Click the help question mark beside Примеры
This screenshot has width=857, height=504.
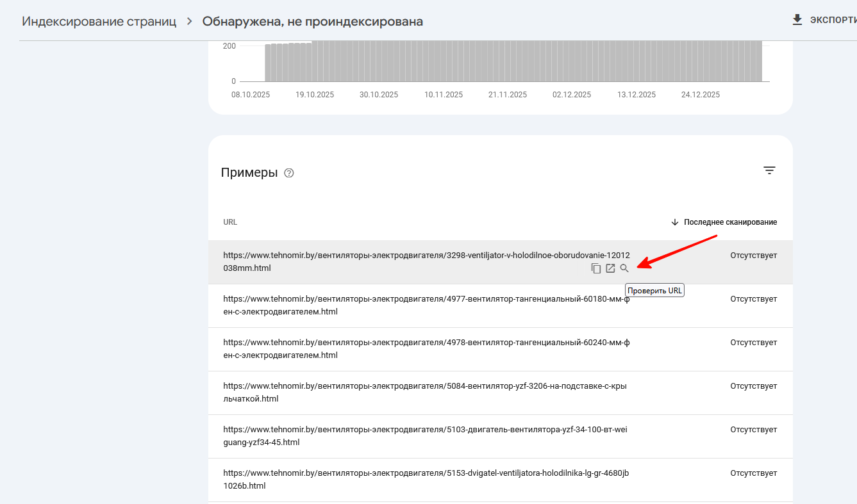(289, 173)
